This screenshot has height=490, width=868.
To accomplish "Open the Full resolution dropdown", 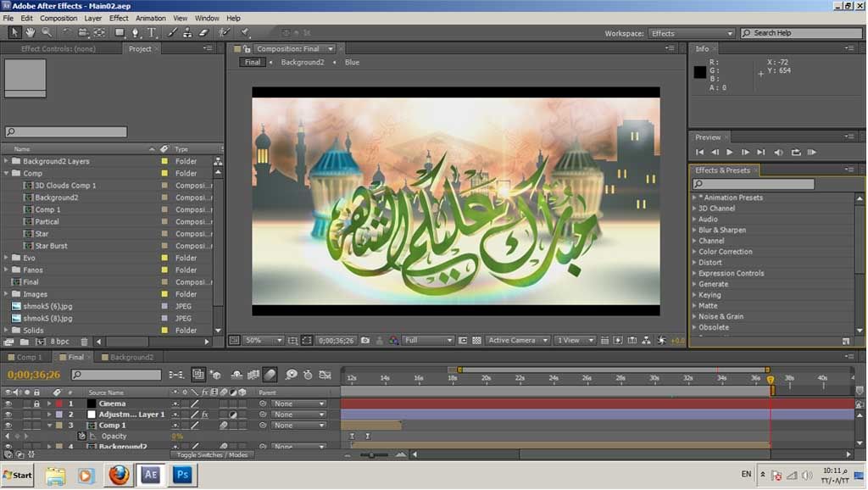I will tap(428, 341).
